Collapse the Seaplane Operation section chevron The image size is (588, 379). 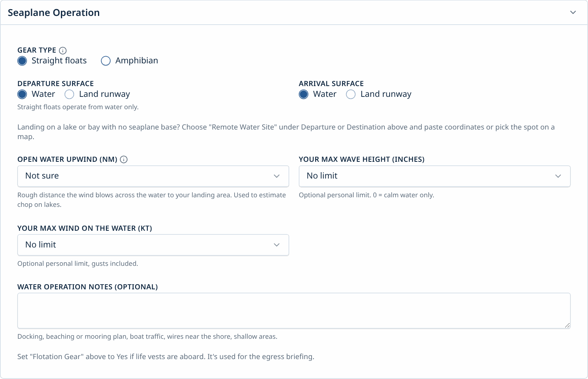[x=573, y=12]
